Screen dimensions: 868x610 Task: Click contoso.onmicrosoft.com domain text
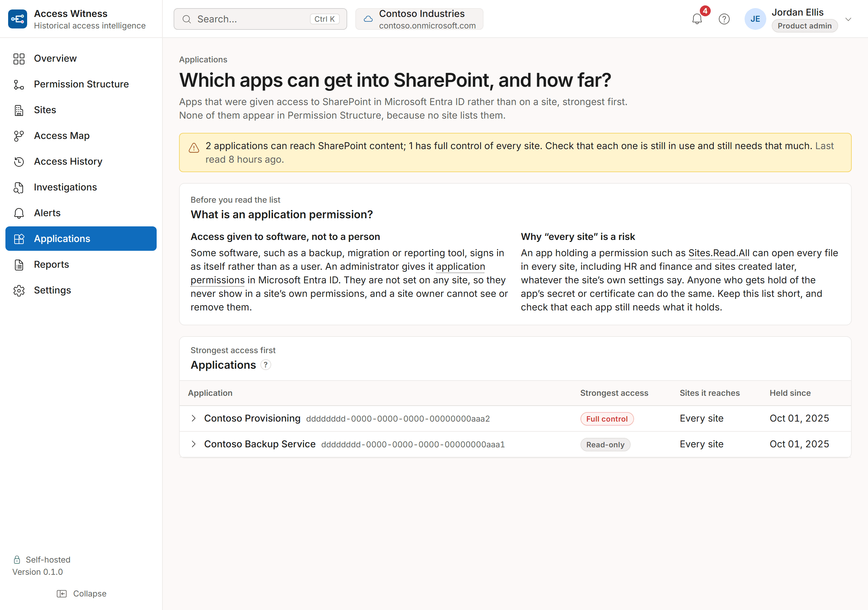427,26
